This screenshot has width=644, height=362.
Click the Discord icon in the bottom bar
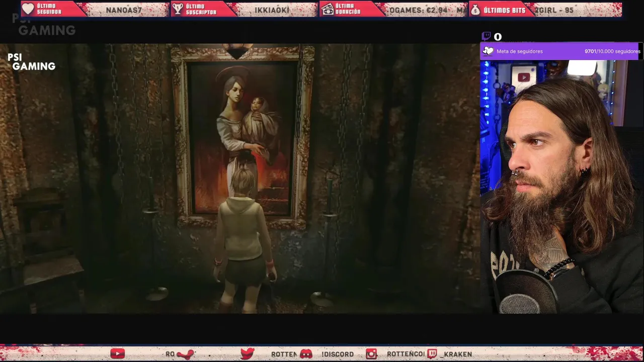pyautogui.click(x=306, y=354)
